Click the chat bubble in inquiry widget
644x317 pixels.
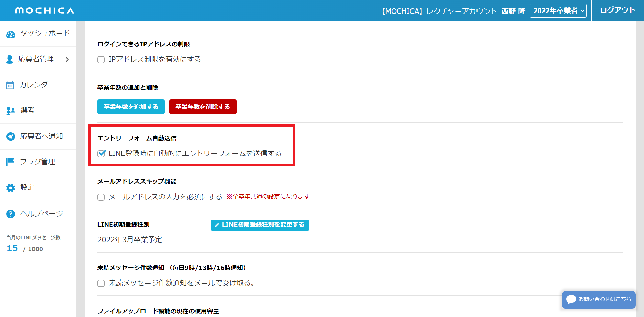571,299
